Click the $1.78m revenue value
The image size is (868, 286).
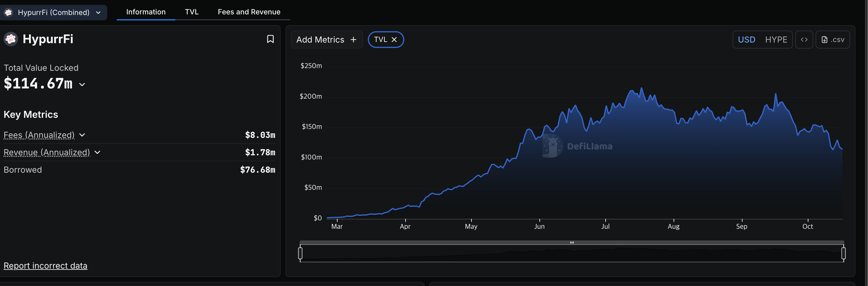coord(260,152)
